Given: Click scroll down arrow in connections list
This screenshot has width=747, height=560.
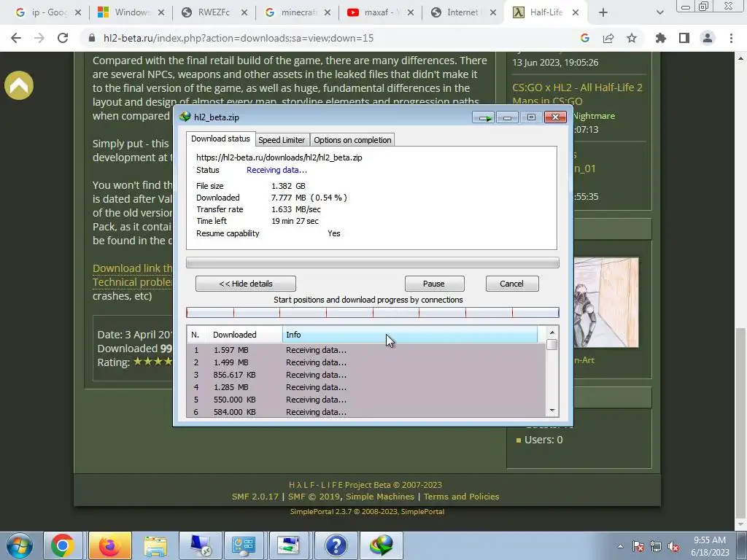Looking at the screenshot, I should coord(552,411).
